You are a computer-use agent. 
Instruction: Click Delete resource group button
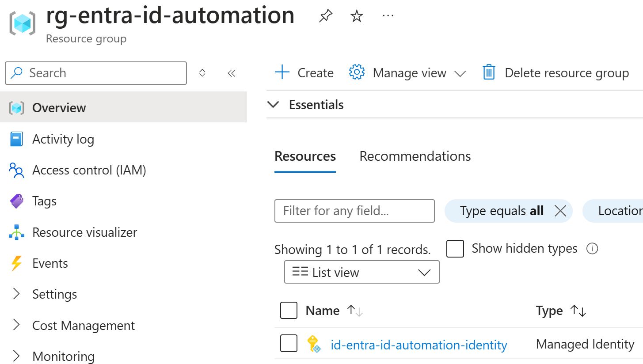point(555,72)
